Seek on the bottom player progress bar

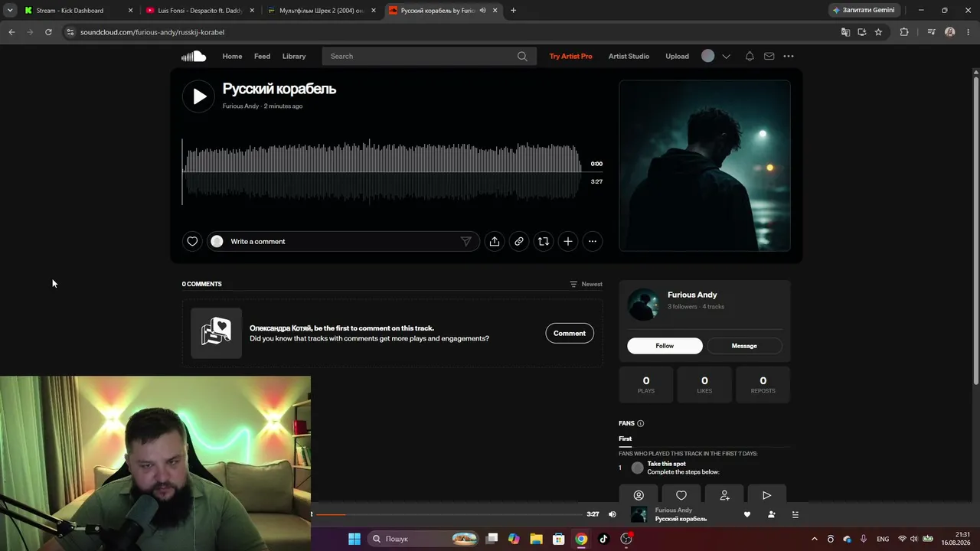pos(449,514)
